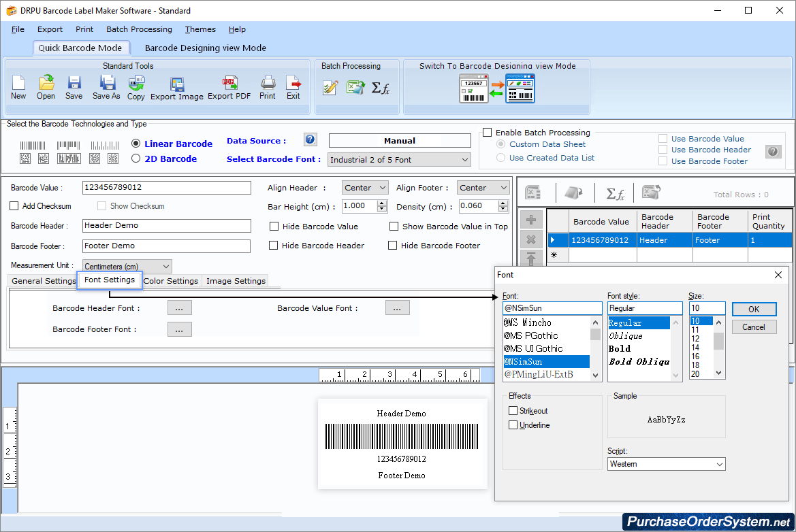Exit the software via the Exit icon
This screenshot has height=532, width=796.
tap(293, 88)
